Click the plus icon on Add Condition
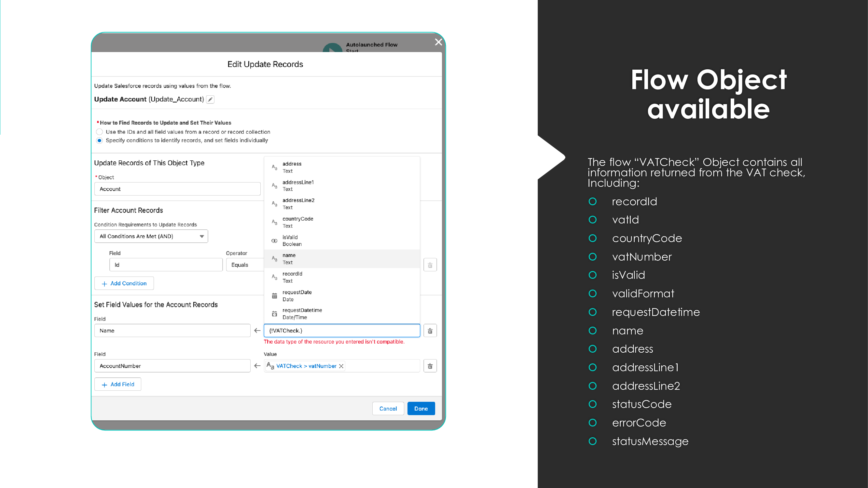This screenshot has width=868, height=488. pyautogui.click(x=104, y=284)
